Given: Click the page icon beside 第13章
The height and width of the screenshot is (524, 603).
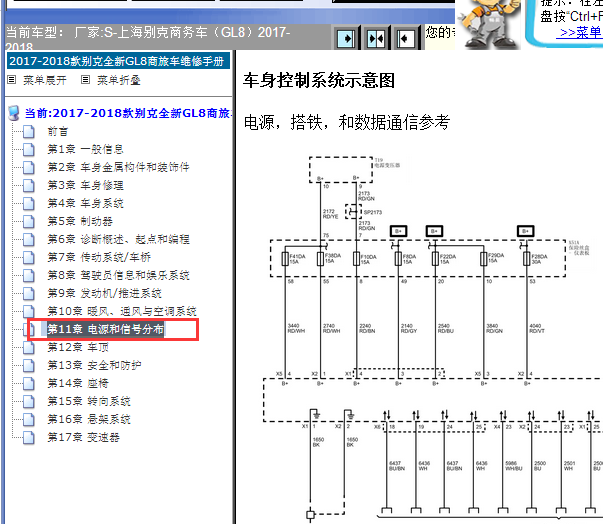Looking at the screenshot, I should (x=28, y=366).
